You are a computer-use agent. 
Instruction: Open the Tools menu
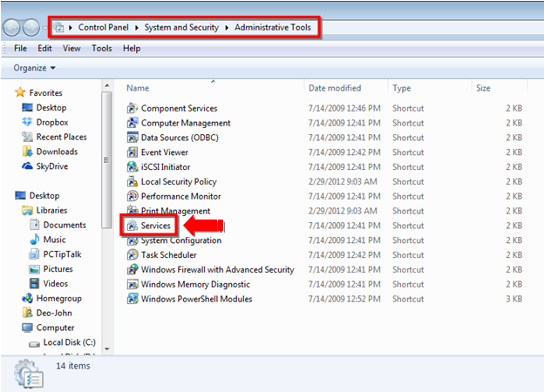point(102,48)
